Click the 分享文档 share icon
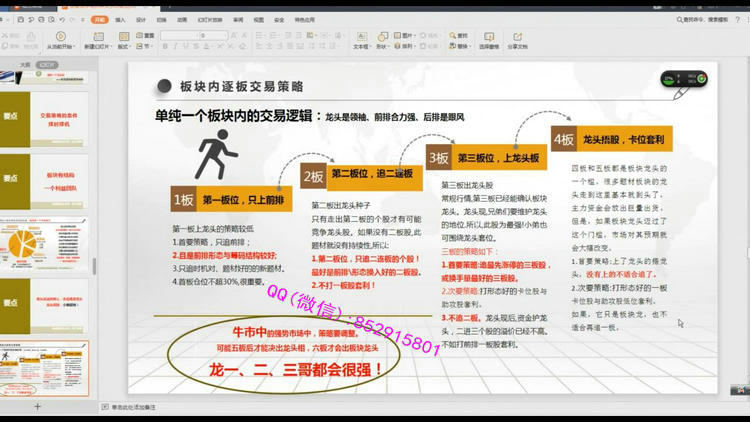Image resolution: width=750 pixels, height=422 pixels. pos(518,40)
